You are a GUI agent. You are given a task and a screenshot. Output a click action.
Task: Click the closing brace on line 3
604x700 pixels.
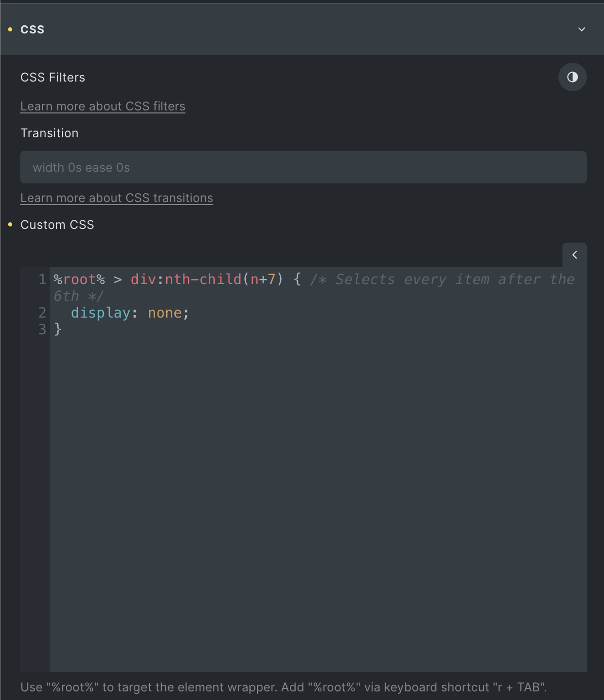(x=58, y=329)
